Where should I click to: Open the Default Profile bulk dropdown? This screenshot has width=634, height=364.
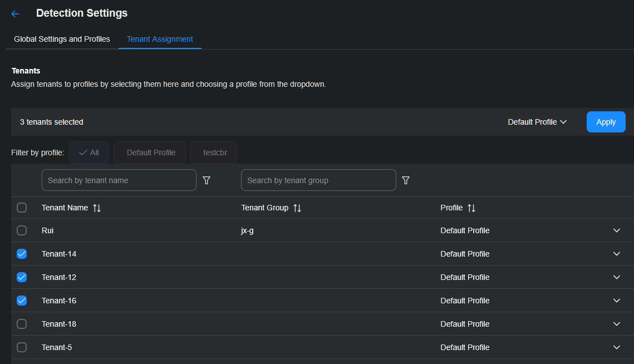point(537,122)
